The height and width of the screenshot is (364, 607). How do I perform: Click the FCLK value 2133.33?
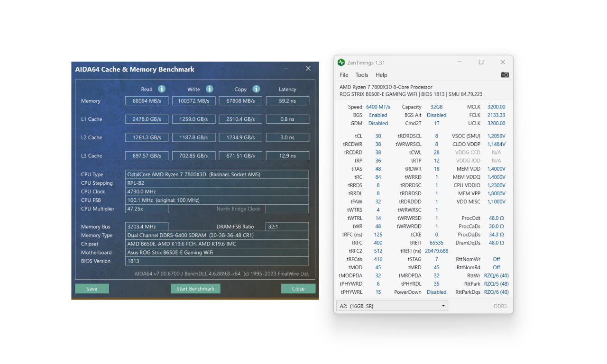click(x=496, y=115)
